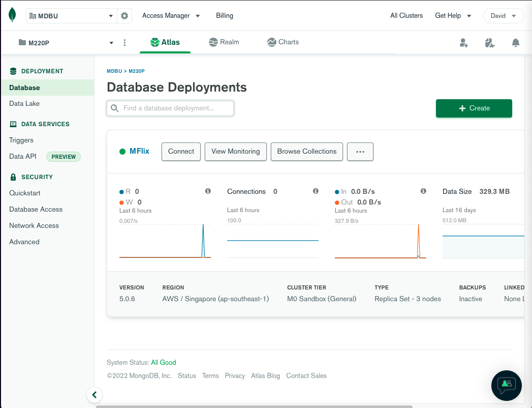The width and height of the screenshot is (532, 408).
Task: Click the MongoDB leaf logo
Action: tap(12, 15)
